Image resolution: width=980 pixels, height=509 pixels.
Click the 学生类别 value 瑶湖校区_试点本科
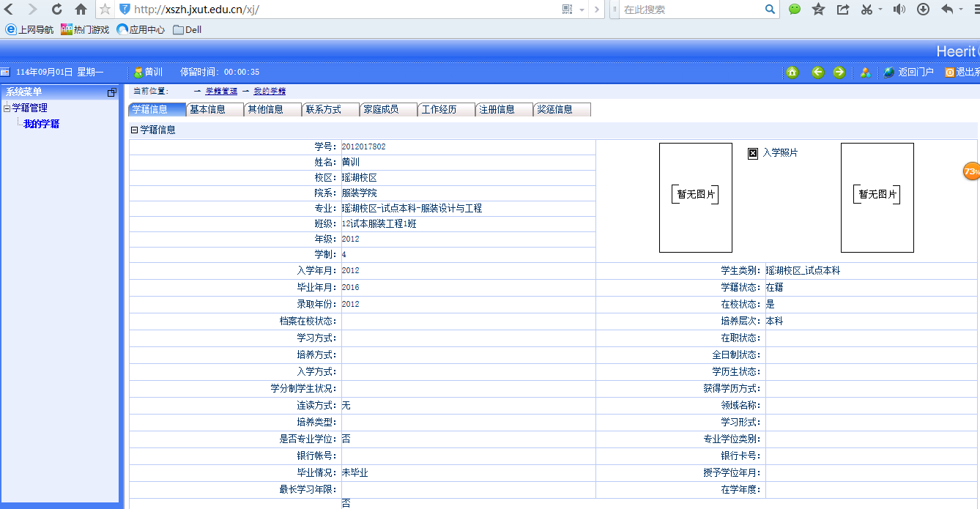tap(803, 271)
